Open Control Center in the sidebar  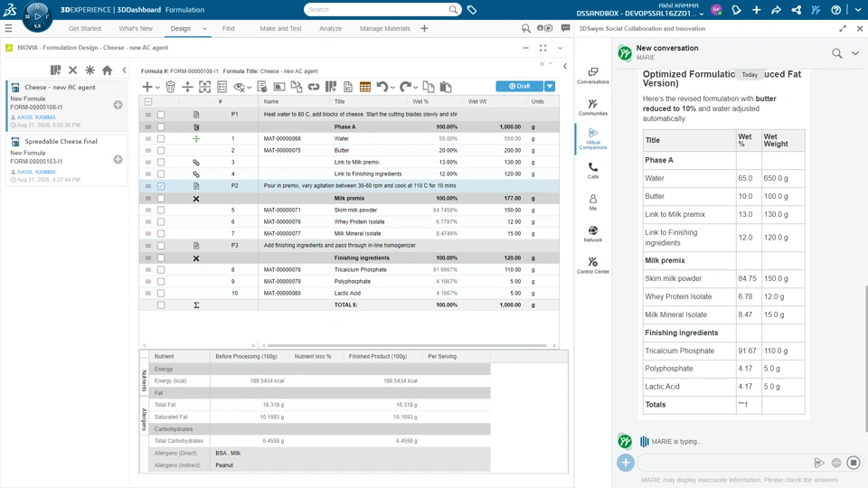[593, 265]
